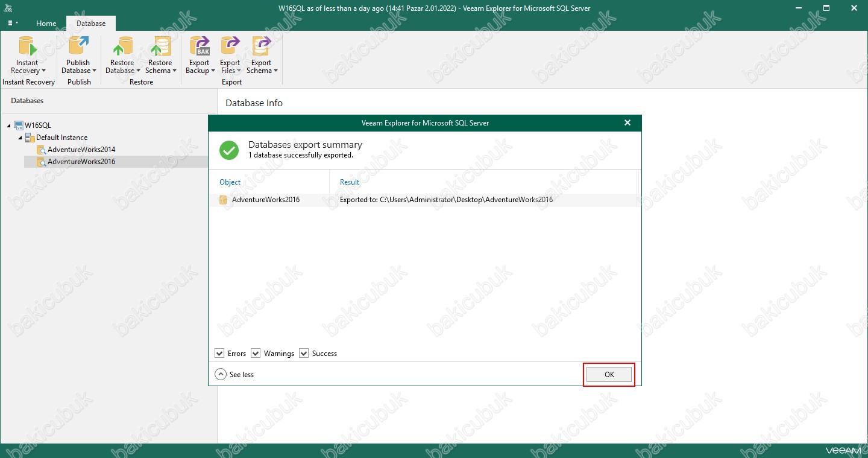The width and height of the screenshot is (868, 458).
Task: Click the database icon in result row
Action: click(223, 200)
